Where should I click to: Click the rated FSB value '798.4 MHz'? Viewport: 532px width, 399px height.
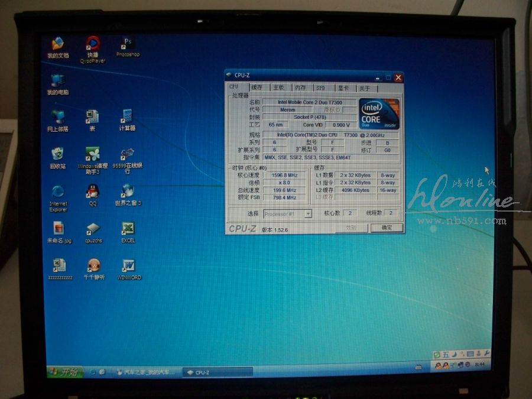[x=284, y=197]
